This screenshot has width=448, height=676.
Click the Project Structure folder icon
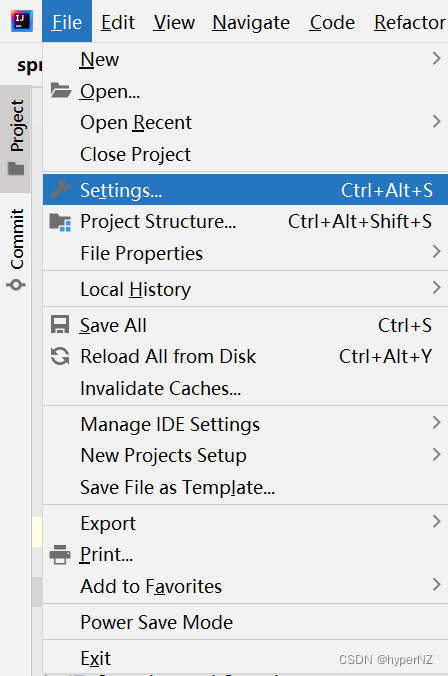click(60, 222)
